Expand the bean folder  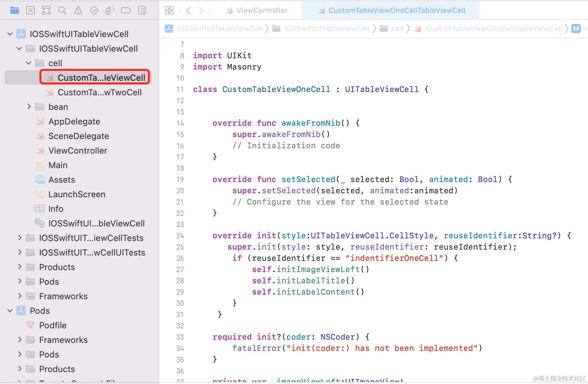pyautogui.click(x=29, y=107)
